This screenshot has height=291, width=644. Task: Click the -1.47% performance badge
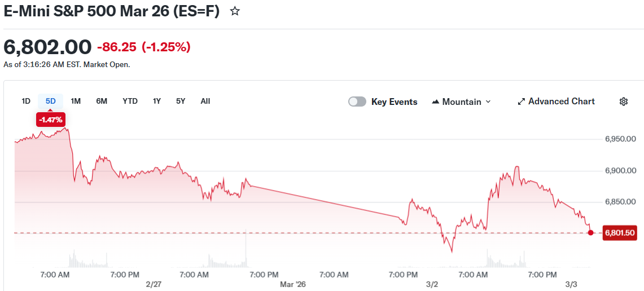(51, 120)
